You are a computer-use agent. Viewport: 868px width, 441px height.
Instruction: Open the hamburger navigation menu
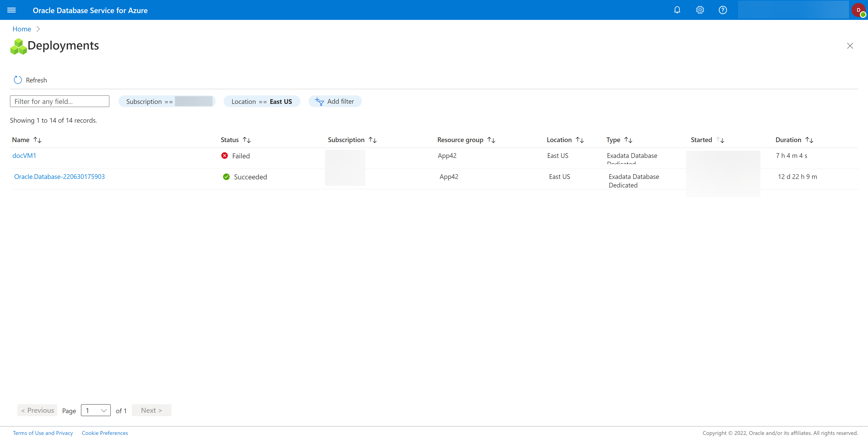tap(12, 10)
